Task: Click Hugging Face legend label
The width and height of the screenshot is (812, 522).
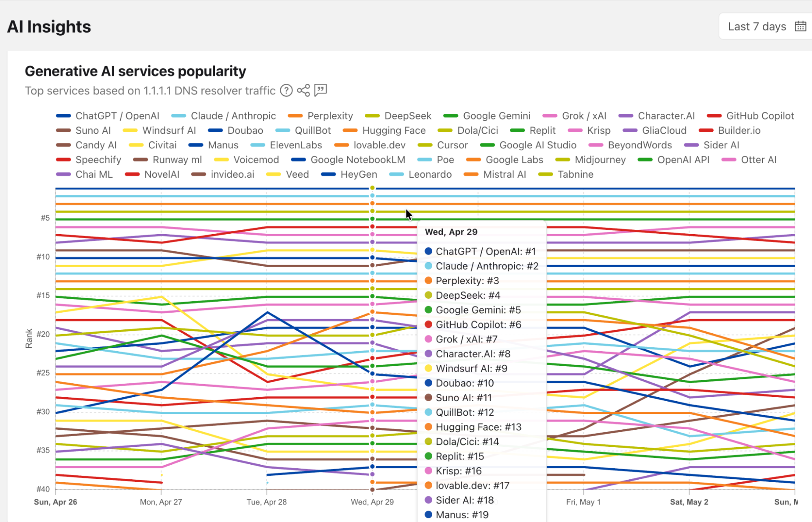Action: (394, 130)
